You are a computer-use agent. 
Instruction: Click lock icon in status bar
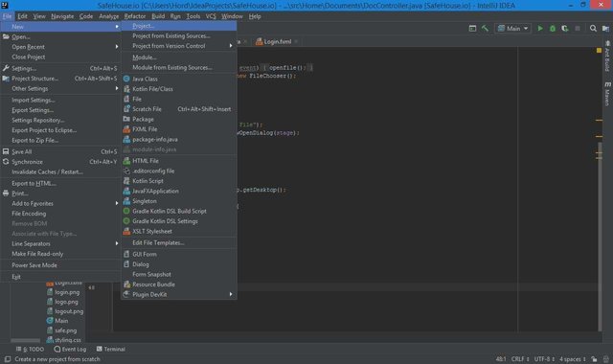coord(594,359)
